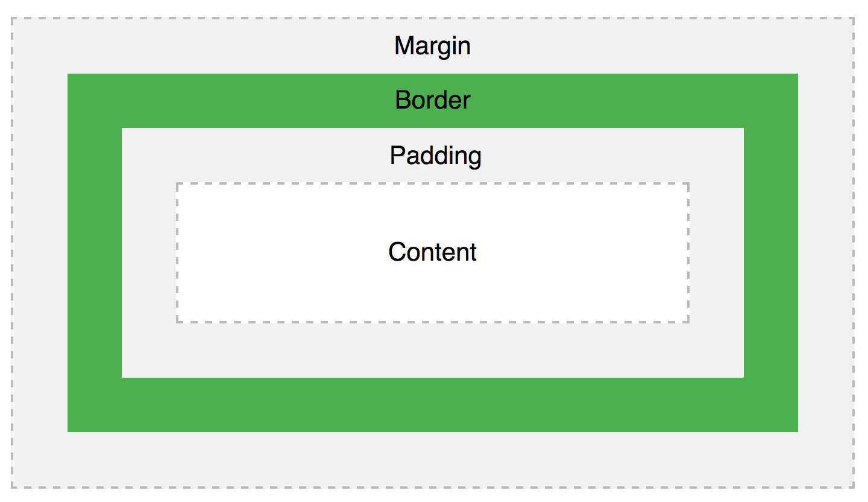
Task: Click the dashed outline atop the Content box
Action: click(433, 183)
